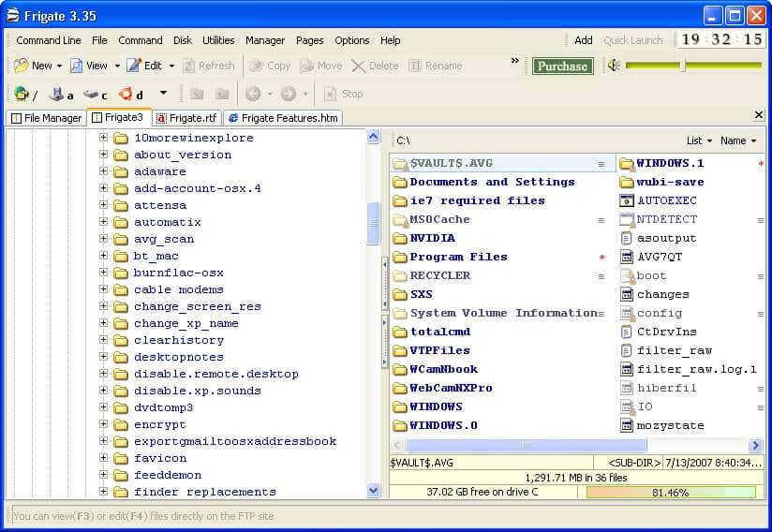The width and height of the screenshot is (772, 532).
Task: Go to root directory drive icon
Action: (22, 94)
